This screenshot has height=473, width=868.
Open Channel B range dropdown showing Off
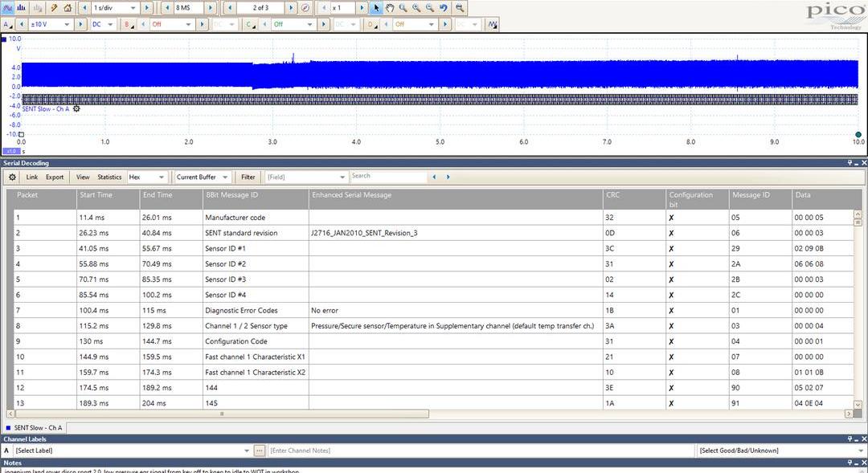point(172,24)
